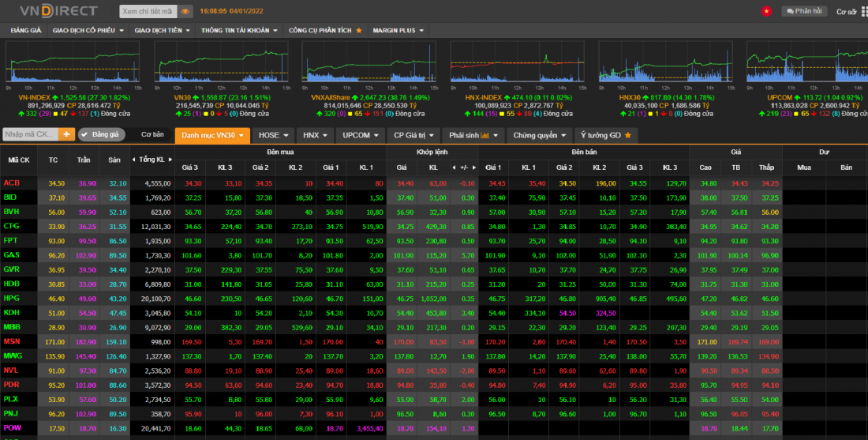Select the PNJ stock symbol
Image resolution: width=868 pixels, height=440 pixels.
[x=11, y=413]
